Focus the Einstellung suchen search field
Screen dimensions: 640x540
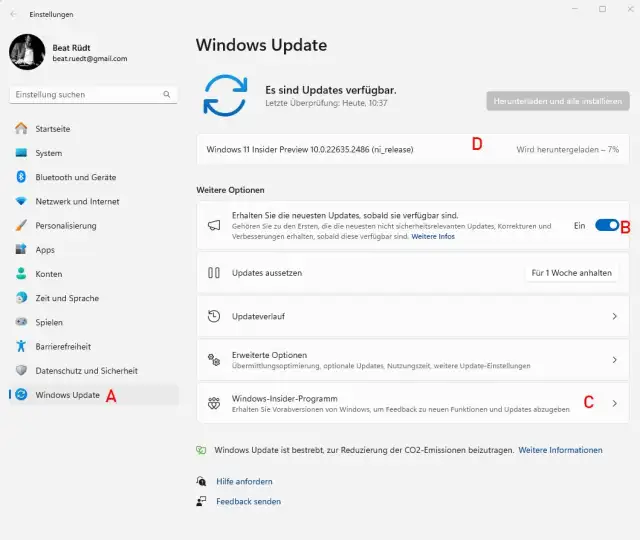pos(85,95)
